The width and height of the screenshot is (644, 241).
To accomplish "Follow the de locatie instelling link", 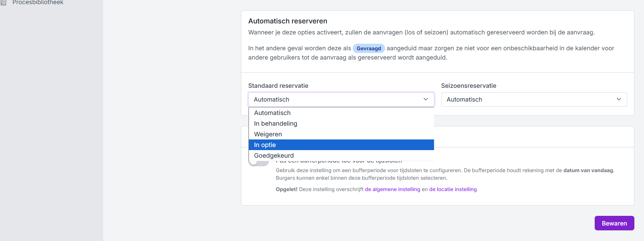I will (x=453, y=189).
